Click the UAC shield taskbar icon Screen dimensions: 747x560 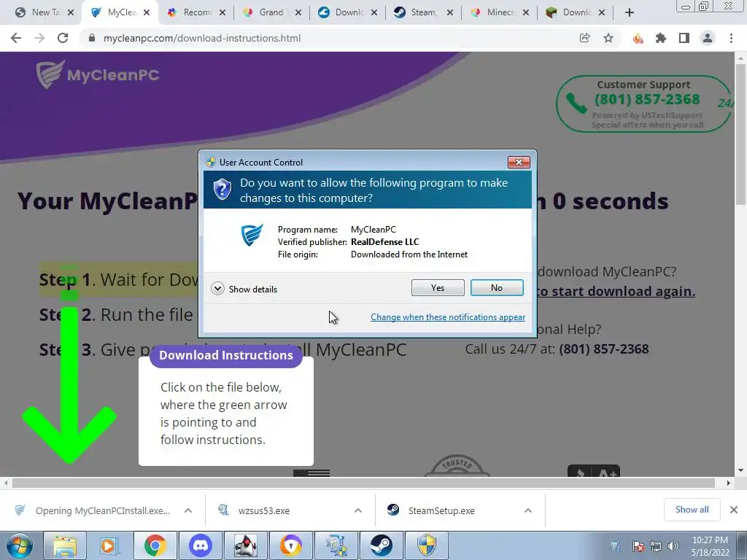point(426,545)
